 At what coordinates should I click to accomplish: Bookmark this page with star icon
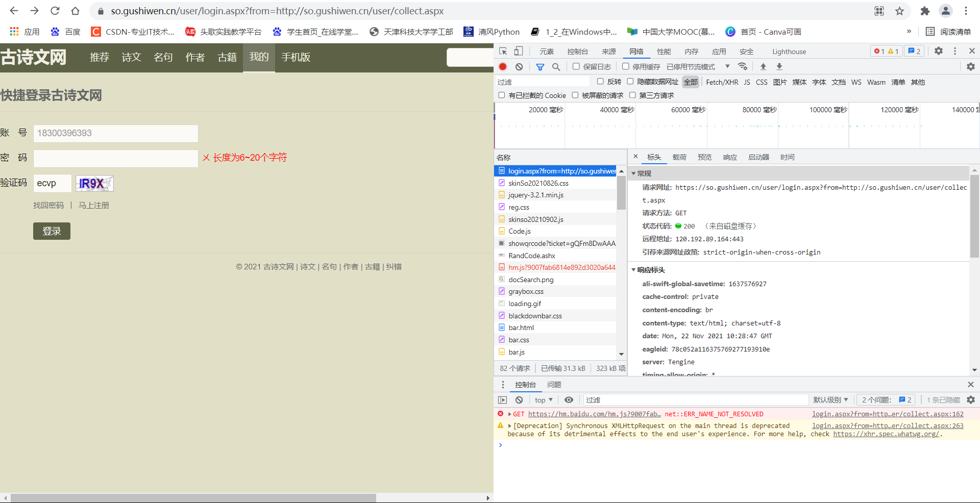click(x=899, y=11)
